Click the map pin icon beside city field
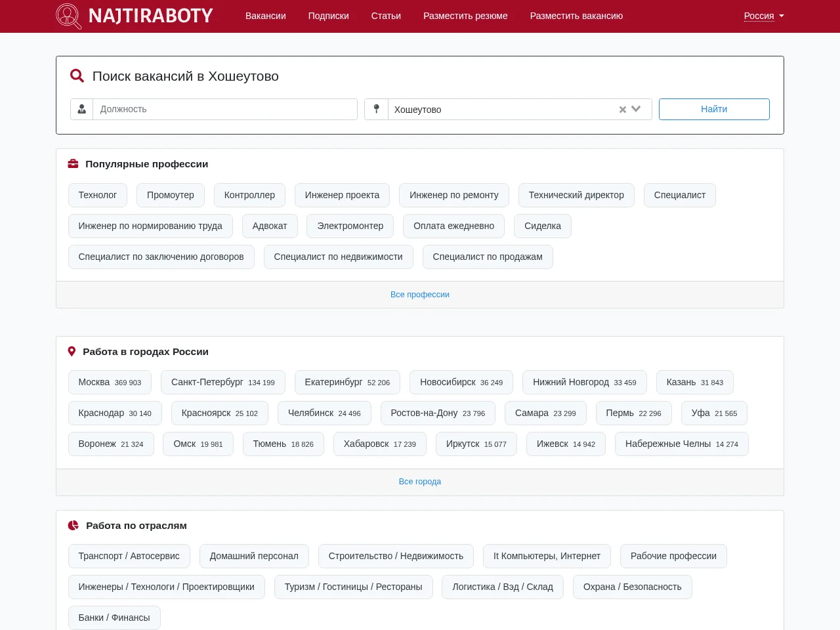 point(377,110)
